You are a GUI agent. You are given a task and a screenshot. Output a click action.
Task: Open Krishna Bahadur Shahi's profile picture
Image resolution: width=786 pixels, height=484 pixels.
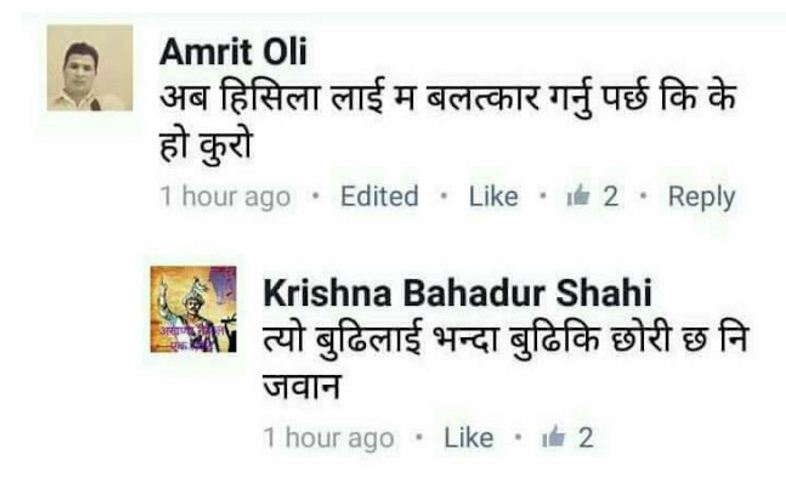click(193, 309)
